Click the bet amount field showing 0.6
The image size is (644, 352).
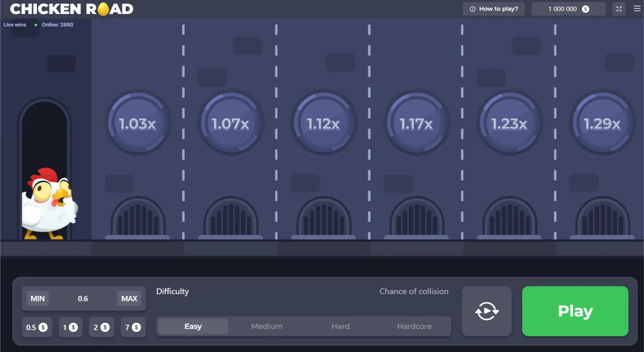tap(83, 299)
